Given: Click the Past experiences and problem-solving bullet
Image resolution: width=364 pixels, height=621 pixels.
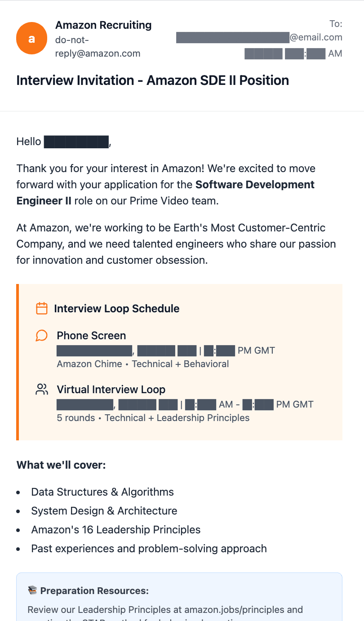Looking at the screenshot, I should (x=149, y=549).
